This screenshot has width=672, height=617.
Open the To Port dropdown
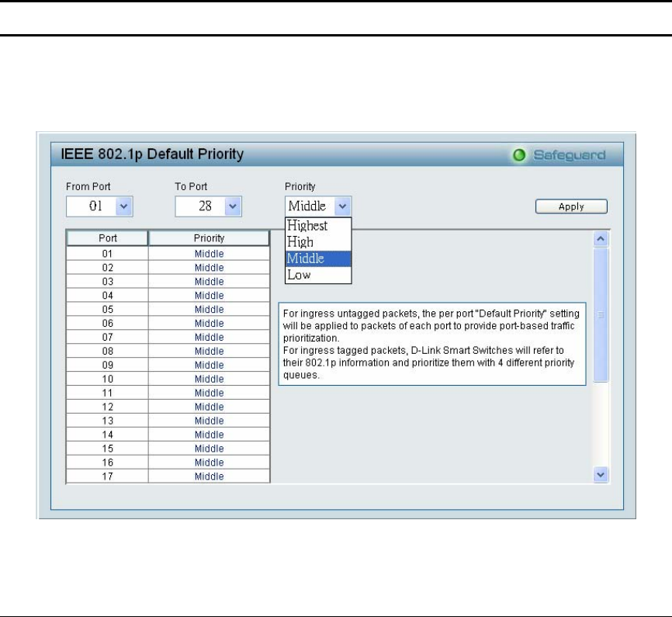(208, 206)
